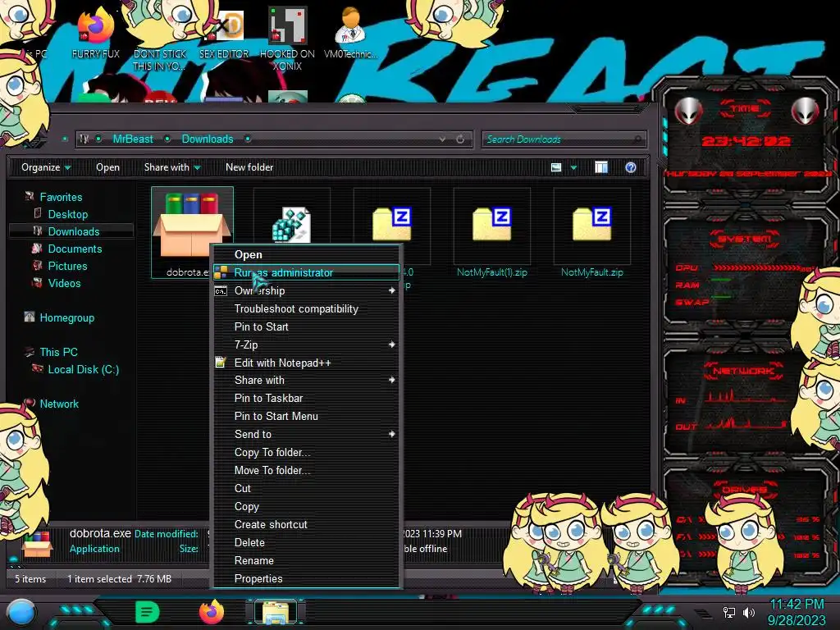Image resolution: width=840 pixels, height=630 pixels.
Task: Select Network in the navigation pane
Action: click(x=59, y=404)
